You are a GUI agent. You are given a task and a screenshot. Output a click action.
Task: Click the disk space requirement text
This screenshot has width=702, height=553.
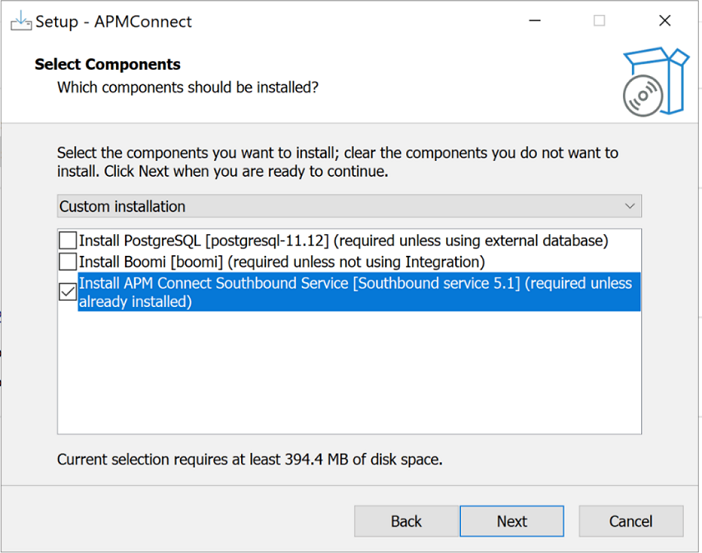coord(249,459)
